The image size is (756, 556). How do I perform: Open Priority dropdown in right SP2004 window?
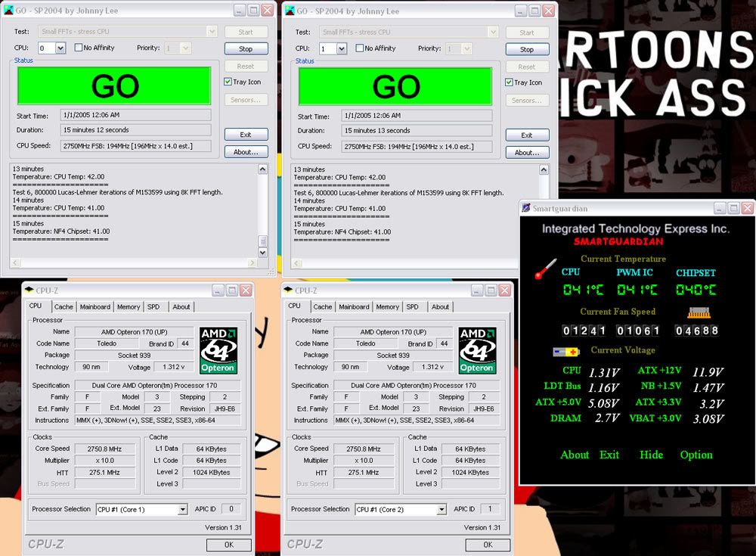click(x=466, y=48)
